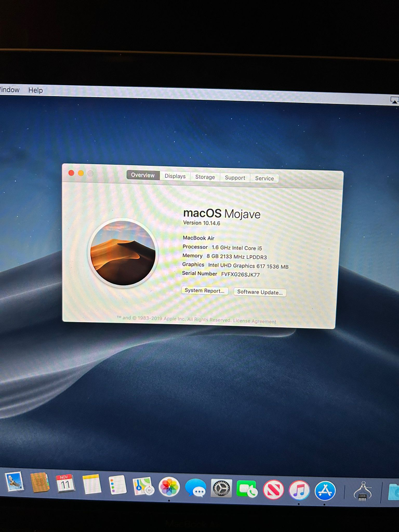Screen dimensions: 399x532
Task: Open the Calendar dock icon
Action: point(65,484)
